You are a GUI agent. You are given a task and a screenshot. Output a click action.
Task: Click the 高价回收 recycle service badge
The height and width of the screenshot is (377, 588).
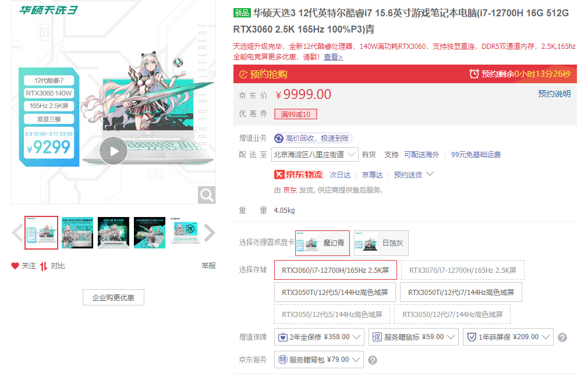click(x=313, y=138)
